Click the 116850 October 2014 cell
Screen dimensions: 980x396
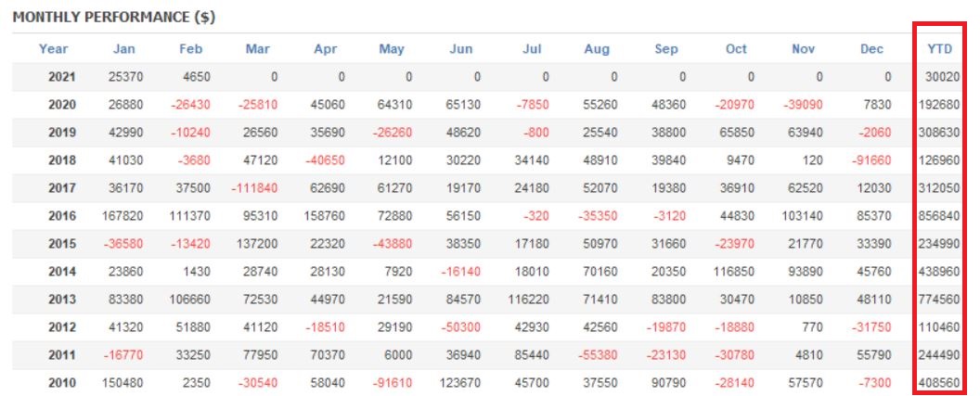tap(733, 272)
